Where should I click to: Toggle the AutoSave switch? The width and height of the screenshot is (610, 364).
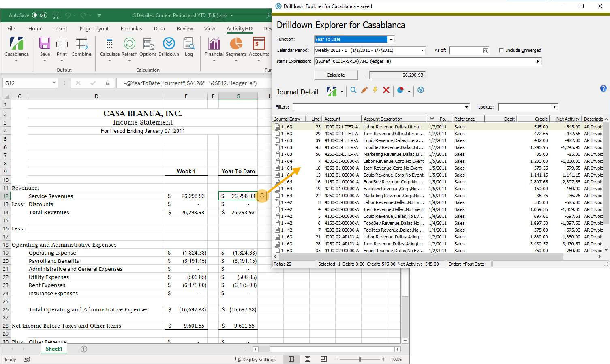click(x=40, y=15)
